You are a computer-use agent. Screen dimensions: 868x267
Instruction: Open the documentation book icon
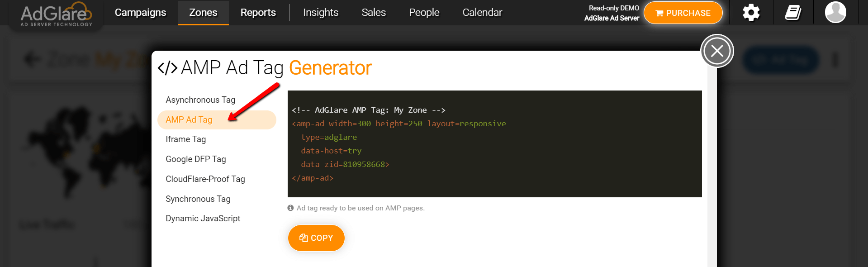(793, 13)
